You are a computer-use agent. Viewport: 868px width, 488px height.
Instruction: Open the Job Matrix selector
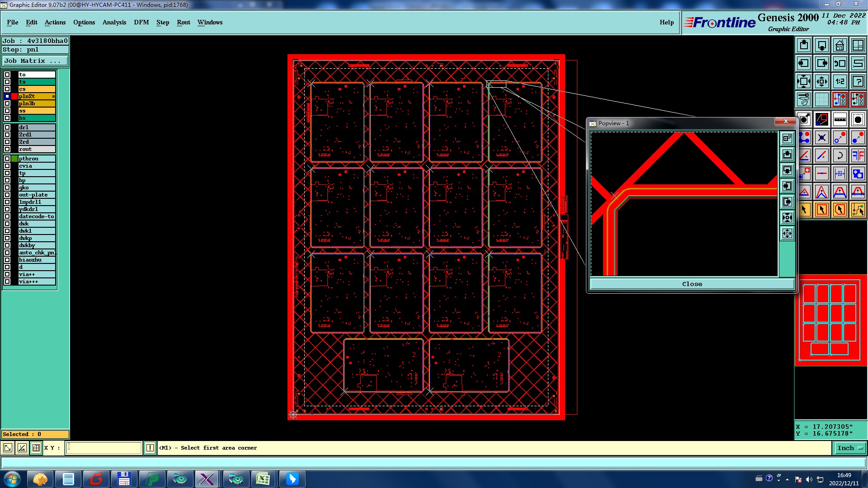tap(35, 61)
